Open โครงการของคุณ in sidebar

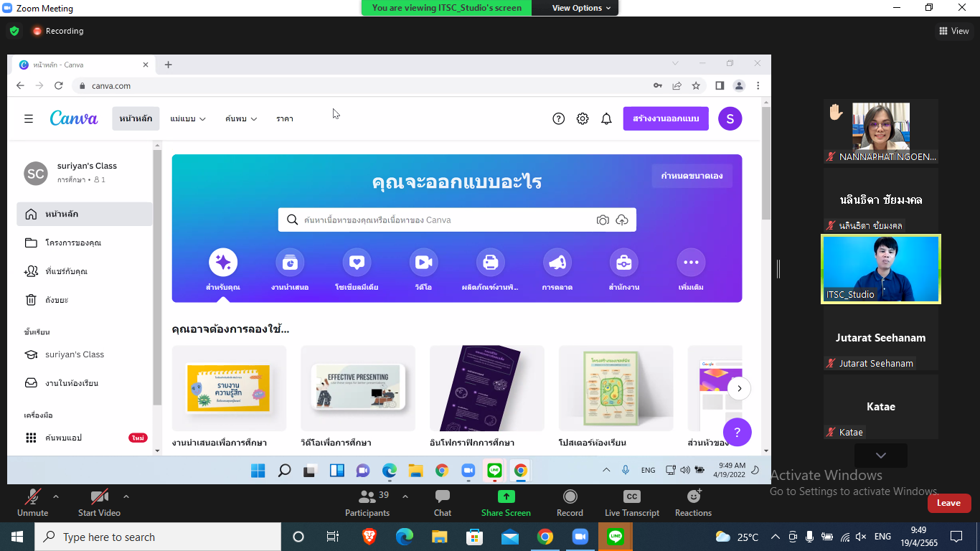(x=85, y=242)
